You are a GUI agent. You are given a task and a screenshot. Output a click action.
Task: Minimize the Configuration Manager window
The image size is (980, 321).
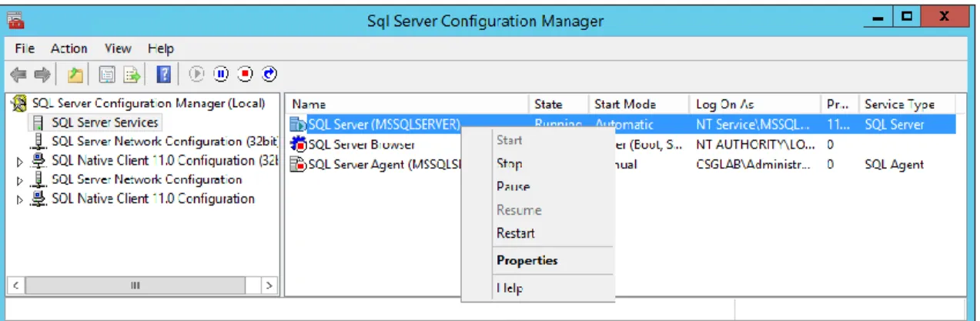click(x=878, y=17)
